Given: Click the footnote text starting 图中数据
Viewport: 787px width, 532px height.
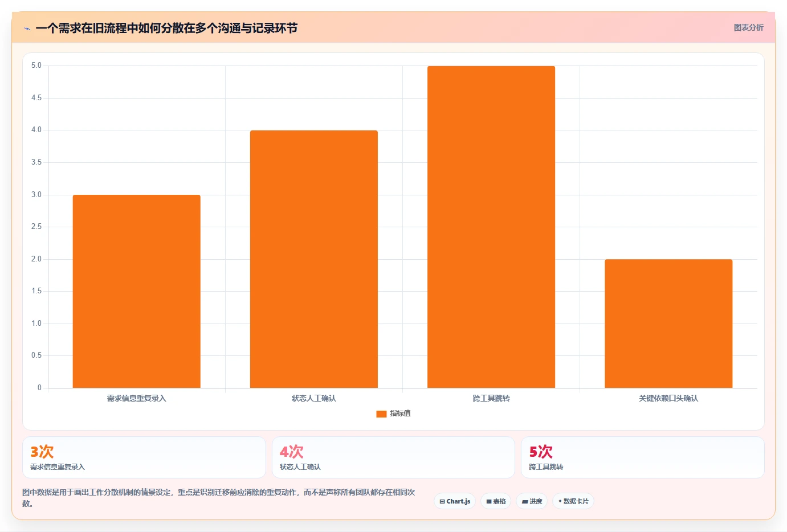Looking at the screenshot, I should tap(219, 498).
